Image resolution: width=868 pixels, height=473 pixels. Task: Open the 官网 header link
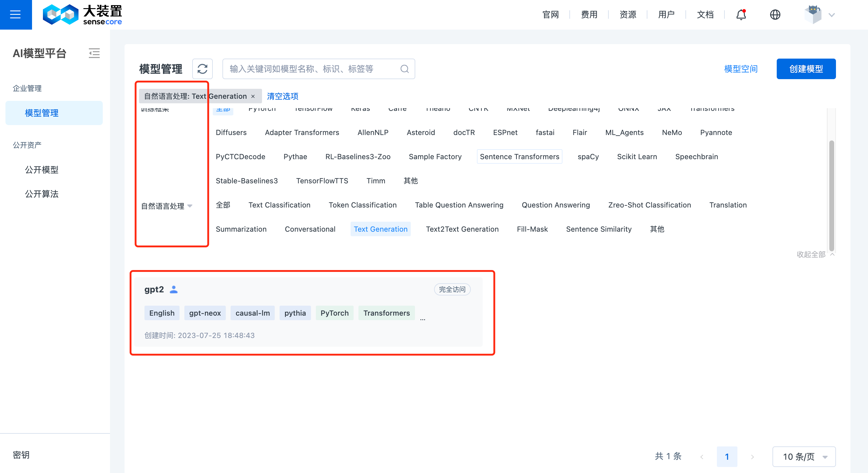551,14
